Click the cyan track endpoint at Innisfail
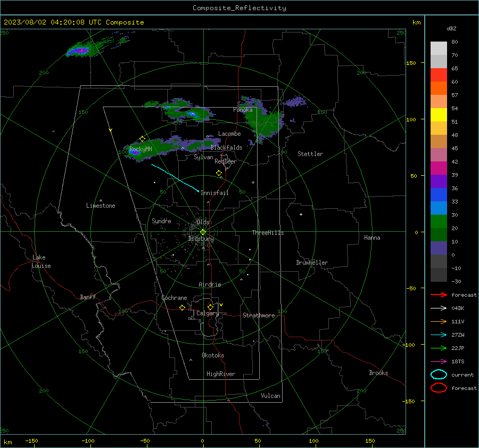Screen dimensions: 479x448 pyautogui.click(x=199, y=191)
